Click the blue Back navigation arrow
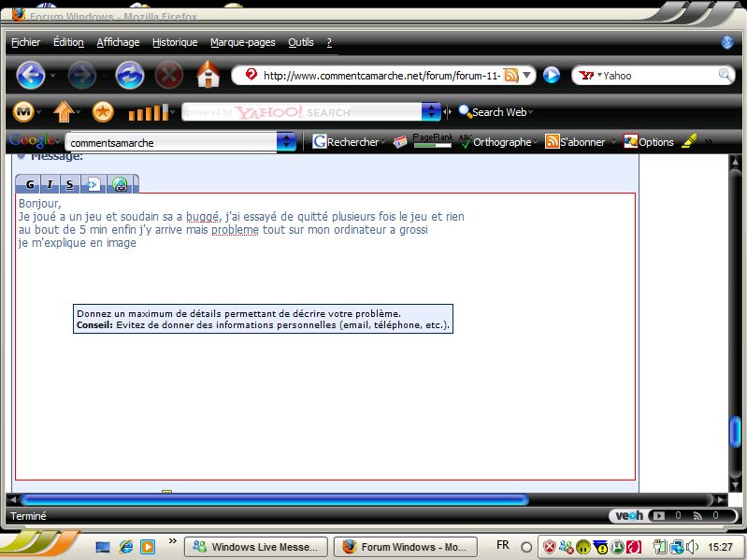 [x=30, y=75]
